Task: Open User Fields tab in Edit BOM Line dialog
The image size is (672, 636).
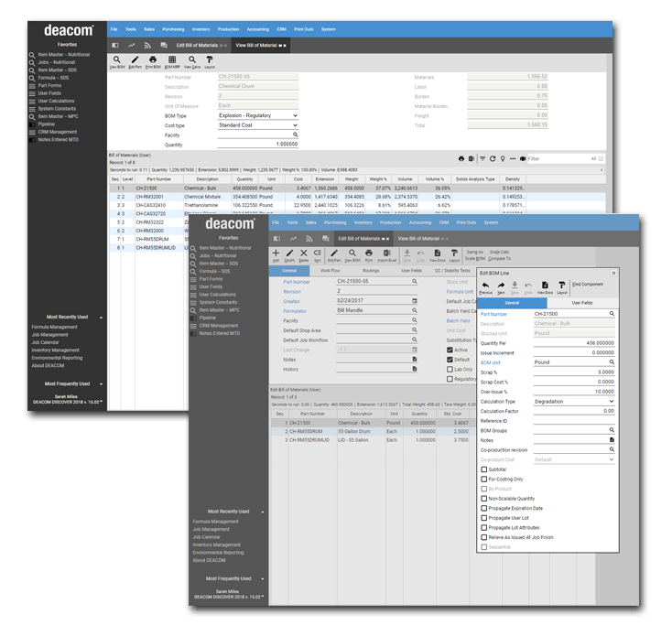Action: 582,303
